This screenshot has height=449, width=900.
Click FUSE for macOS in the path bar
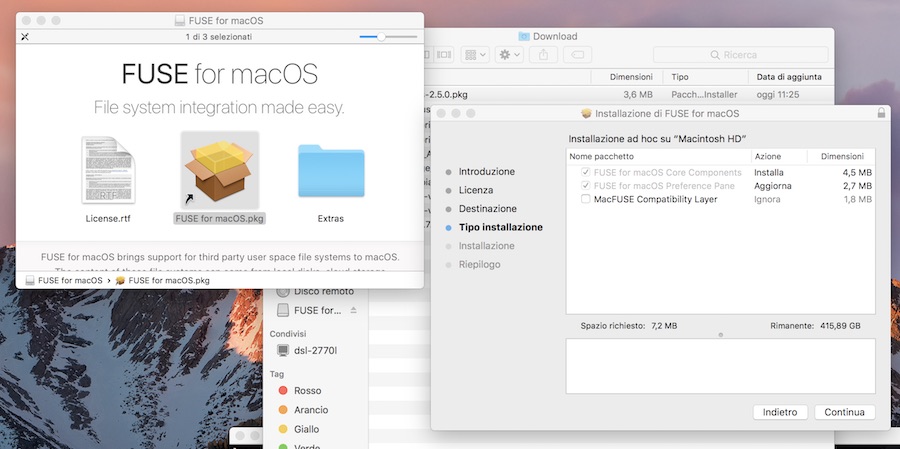(70, 281)
